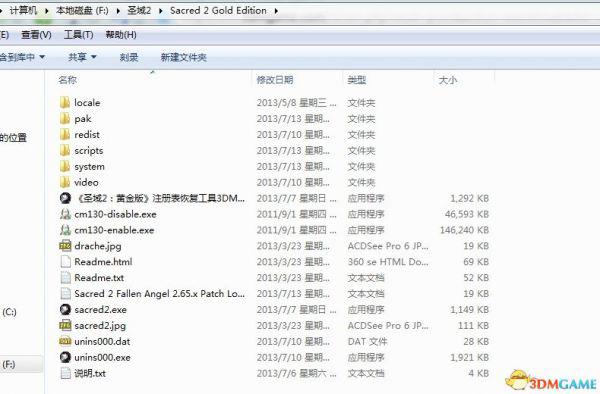Click the 2013/7/6 date of 说明.txt
This screenshot has width=600, height=394.
[297, 373]
